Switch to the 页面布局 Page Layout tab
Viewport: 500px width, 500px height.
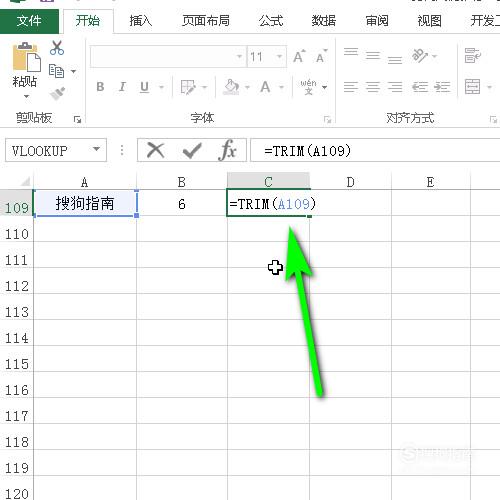[206, 21]
